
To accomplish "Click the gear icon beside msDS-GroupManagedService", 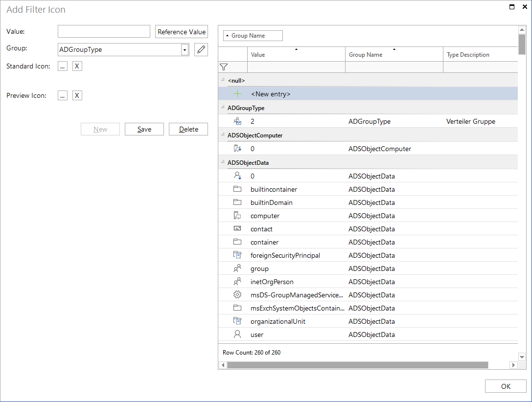I will click(x=237, y=294).
